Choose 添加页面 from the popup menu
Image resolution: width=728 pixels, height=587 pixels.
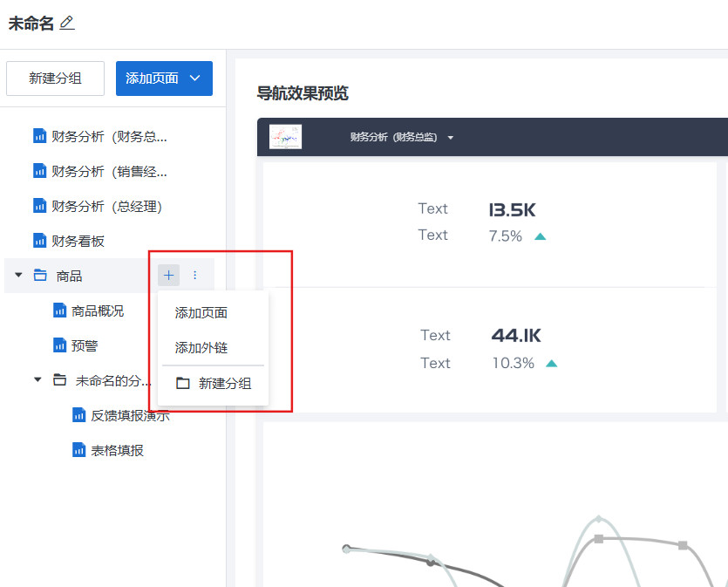[201, 312]
